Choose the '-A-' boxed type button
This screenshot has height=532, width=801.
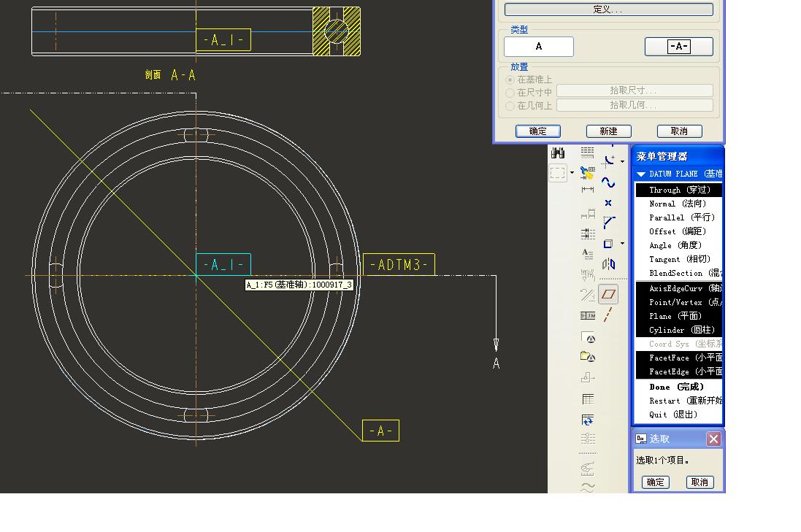coord(679,47)
